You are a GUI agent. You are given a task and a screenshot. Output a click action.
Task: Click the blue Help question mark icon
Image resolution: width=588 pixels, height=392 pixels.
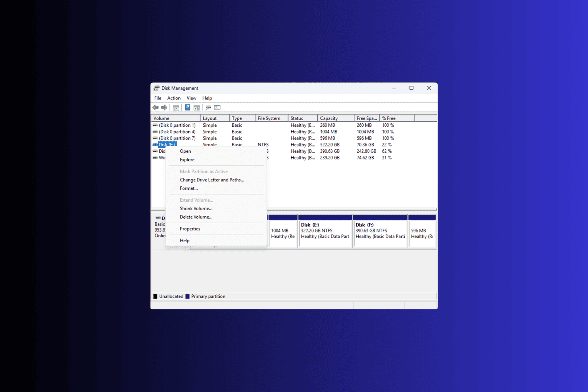click(188, 108)
